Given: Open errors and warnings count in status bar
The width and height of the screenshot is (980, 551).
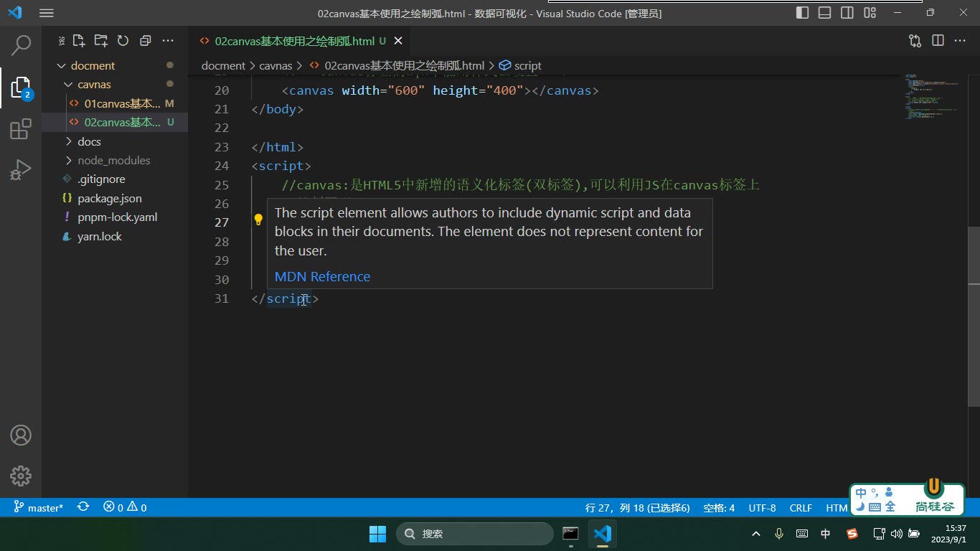Looking at the screenshot, I should (x=125, y=507).
